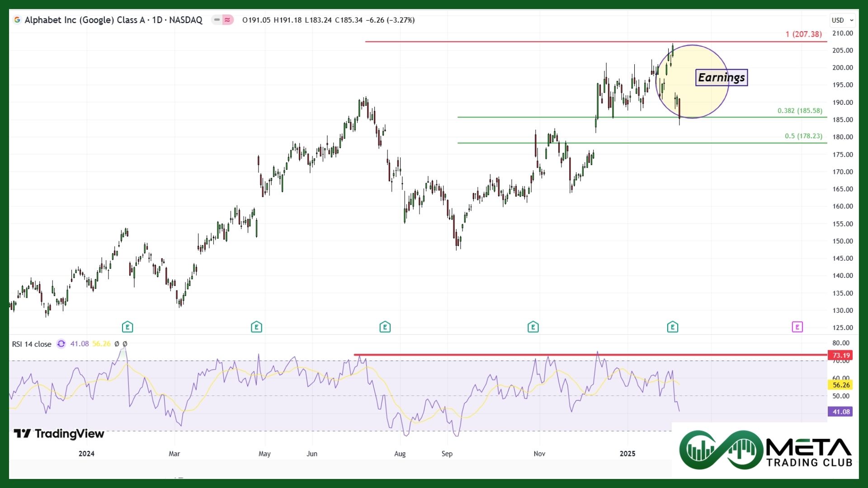Image resolution: width=868 pixels, height=488 pixels.
Task: Click the 2024 label on time axis
Action: click(86, 454)
